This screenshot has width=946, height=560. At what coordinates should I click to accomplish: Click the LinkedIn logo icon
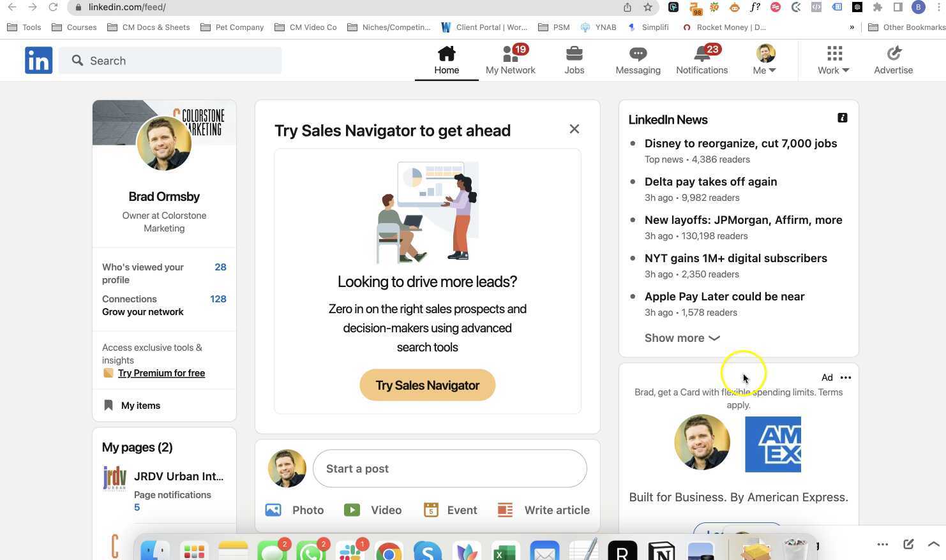[38, 60]
